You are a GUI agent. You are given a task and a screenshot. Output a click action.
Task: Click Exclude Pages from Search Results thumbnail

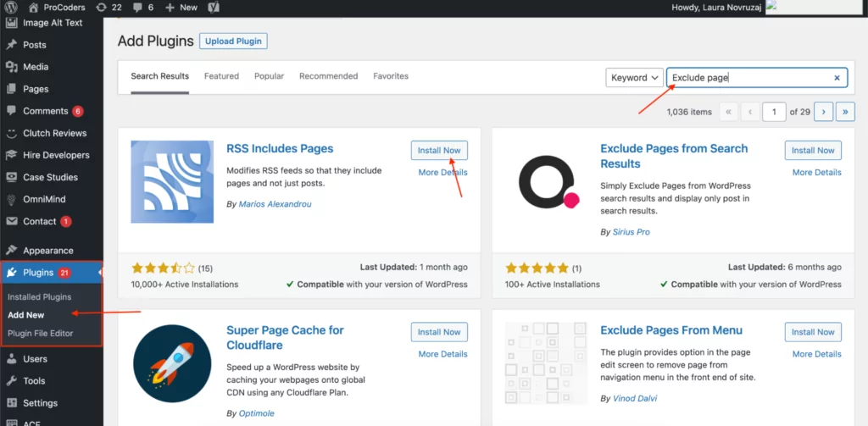click(547, 182)
